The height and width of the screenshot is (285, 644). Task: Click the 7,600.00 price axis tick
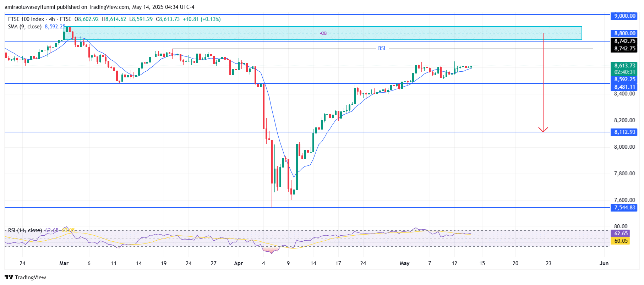point(624,200)
